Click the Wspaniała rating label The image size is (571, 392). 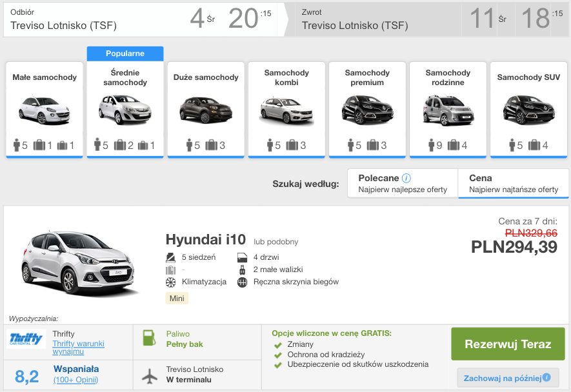click(x=76, y=369)
